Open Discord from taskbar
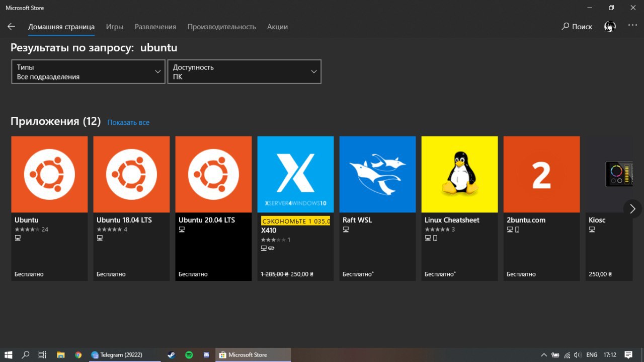The width and height of the screenshot is (644, 362). point(207,355)
